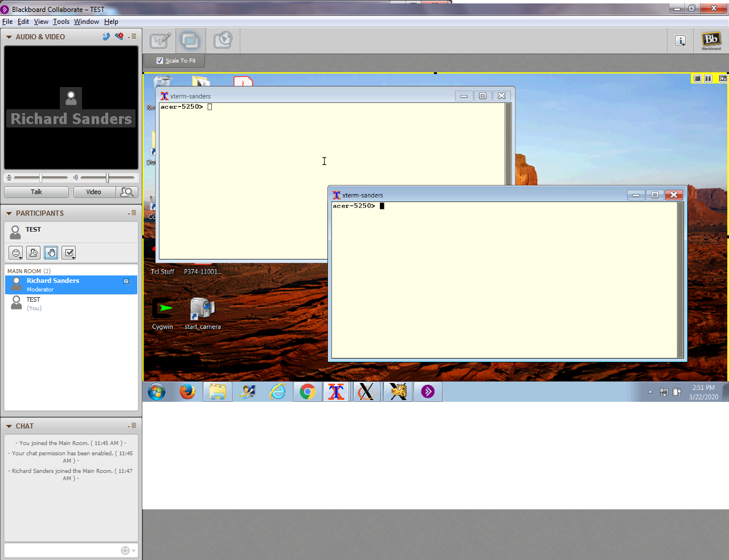Raise hand using hand icon

[x=51, y=253]
